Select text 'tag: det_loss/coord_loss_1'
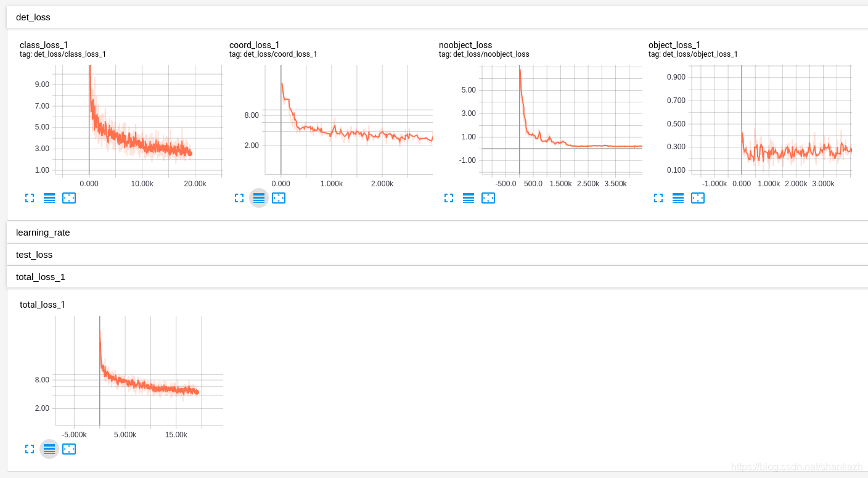The height and width of the screenshot is (478, 868). coord(273,54)
